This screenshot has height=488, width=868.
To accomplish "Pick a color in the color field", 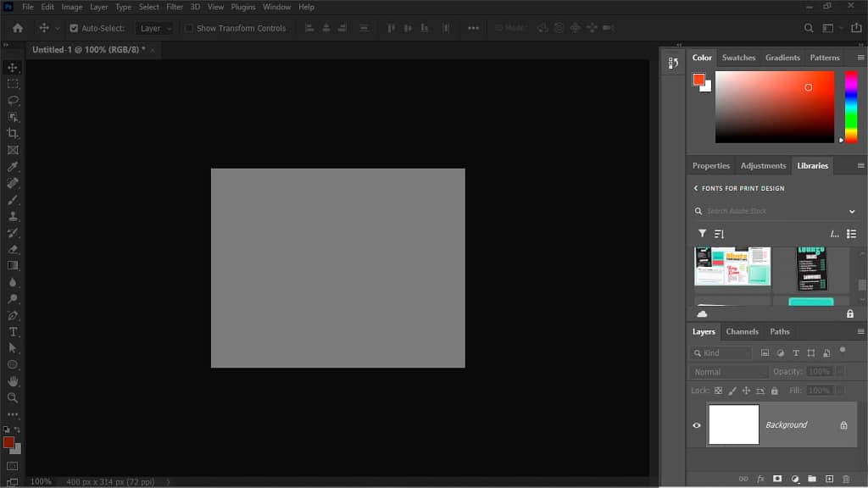I will click(x=775, y=107).
